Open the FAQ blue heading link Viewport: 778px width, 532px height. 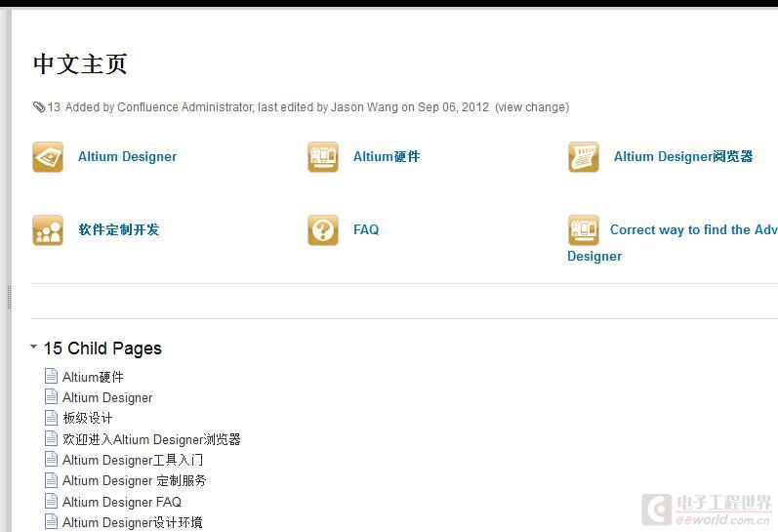point(366,229)
